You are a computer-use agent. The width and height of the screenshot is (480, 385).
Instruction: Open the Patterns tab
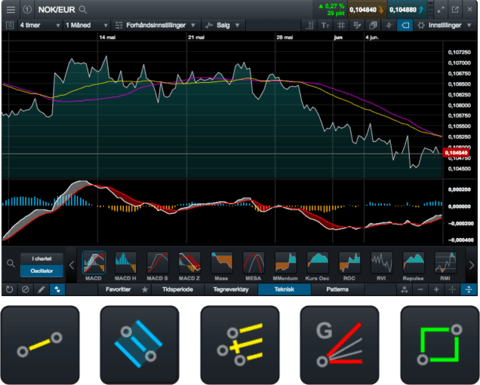(x=337, y=289)
